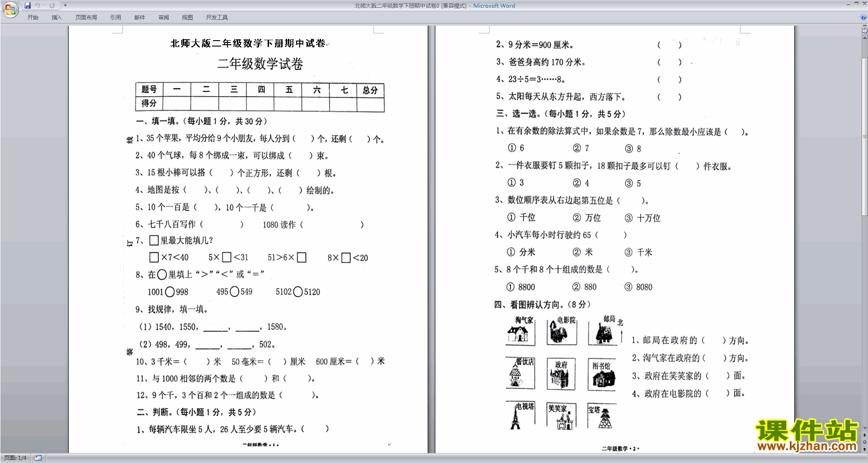This screenshot has height=463, width=868.
Task: Go to the previous page with the double-up arrow
Action: (x=865, y=435)
